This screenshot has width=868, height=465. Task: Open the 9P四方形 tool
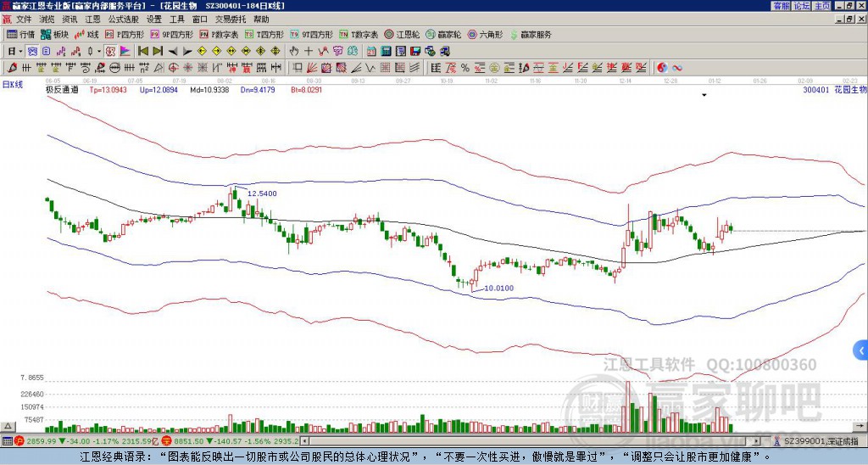tap(172, 34)
